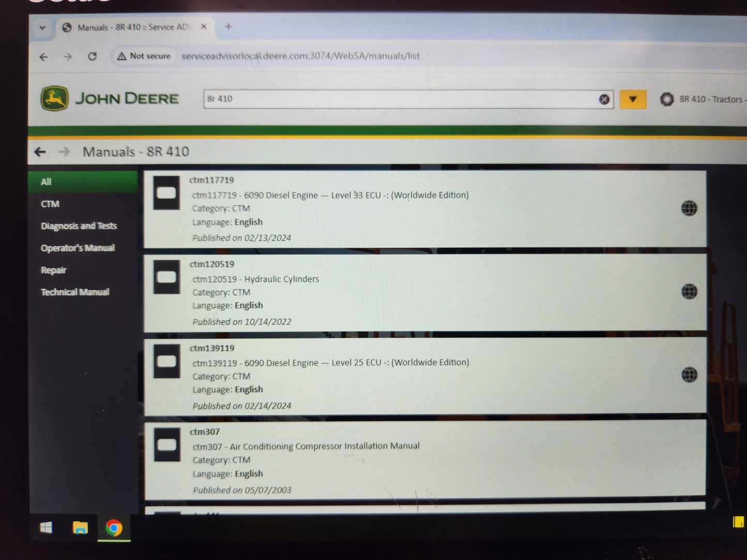Select the CTM category filter
The image size is (747, 560).
coord(50,204)
